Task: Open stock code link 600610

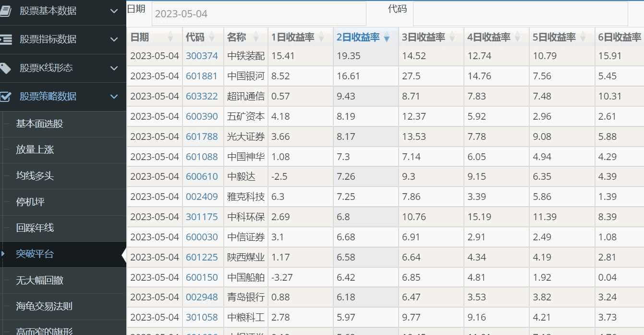Action: (x=202, y=176)
